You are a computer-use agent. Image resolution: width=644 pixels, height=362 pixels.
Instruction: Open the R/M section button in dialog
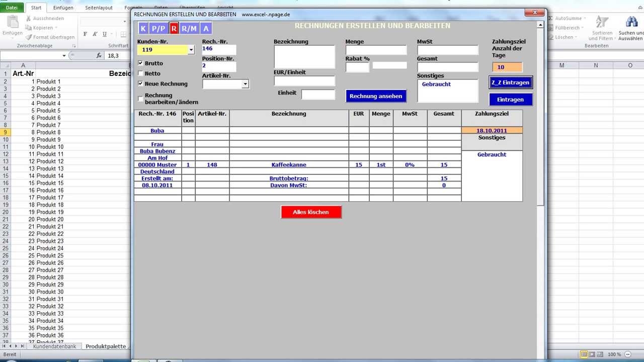point(189,29)
